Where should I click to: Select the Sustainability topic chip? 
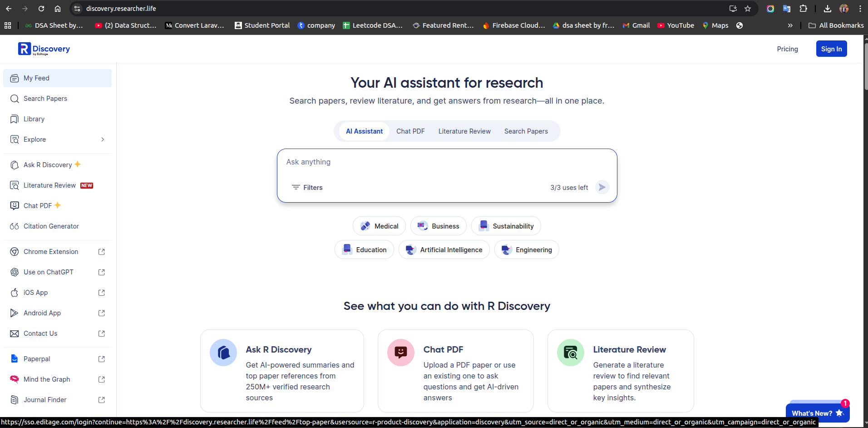506,226
